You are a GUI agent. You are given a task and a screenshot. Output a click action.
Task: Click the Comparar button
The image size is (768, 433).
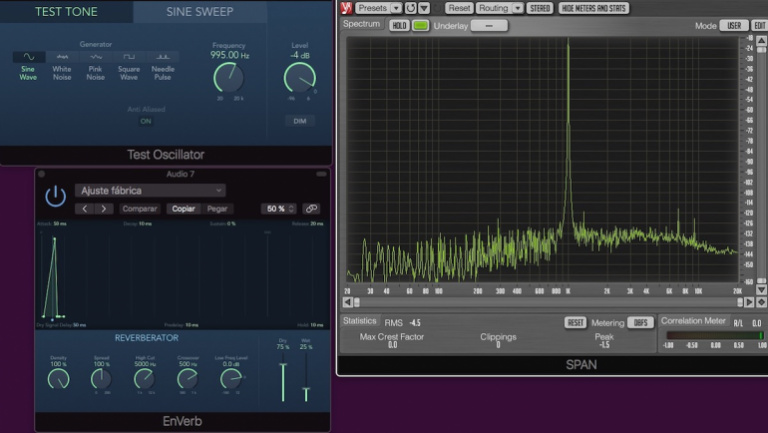[140, 209]
